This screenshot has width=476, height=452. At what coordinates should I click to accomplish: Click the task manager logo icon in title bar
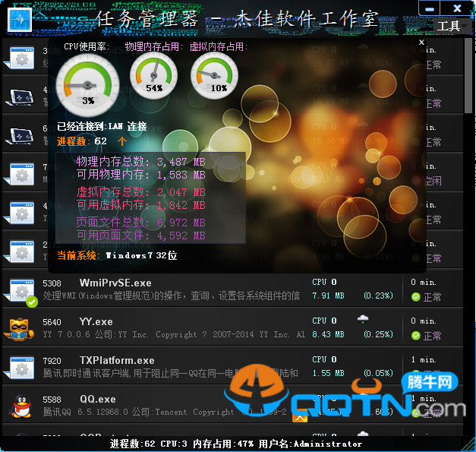tap(20, 18)
